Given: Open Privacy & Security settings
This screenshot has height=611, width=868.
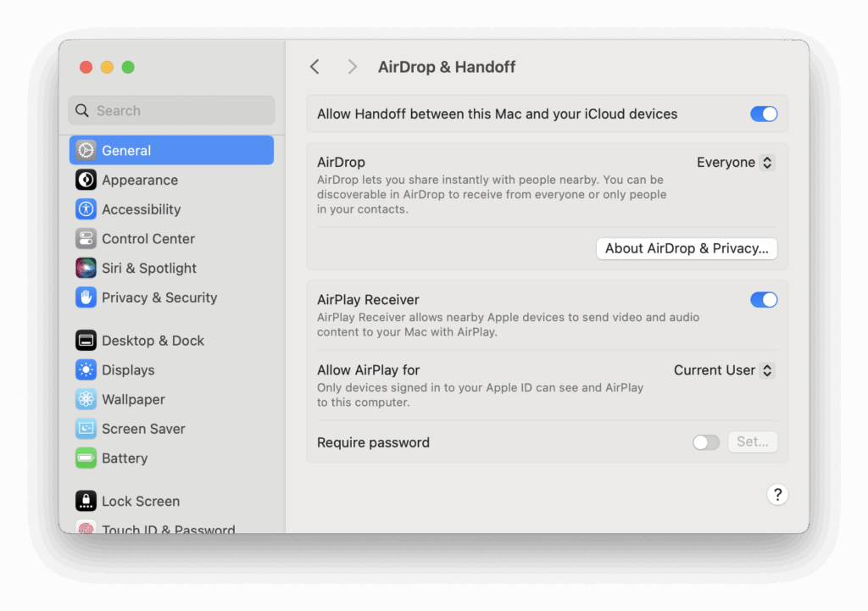Looking at the screenshot, I should (86, 297).
